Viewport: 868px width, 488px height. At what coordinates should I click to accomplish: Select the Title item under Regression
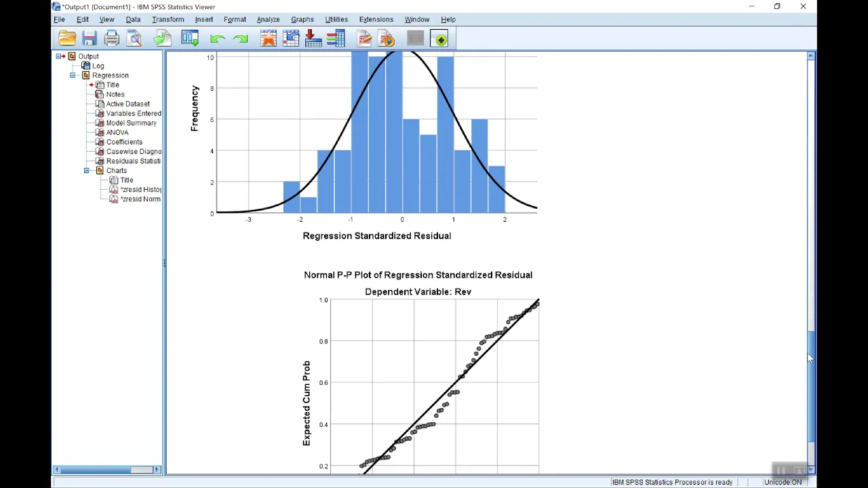pyautogui.click(x=113, y=85)
